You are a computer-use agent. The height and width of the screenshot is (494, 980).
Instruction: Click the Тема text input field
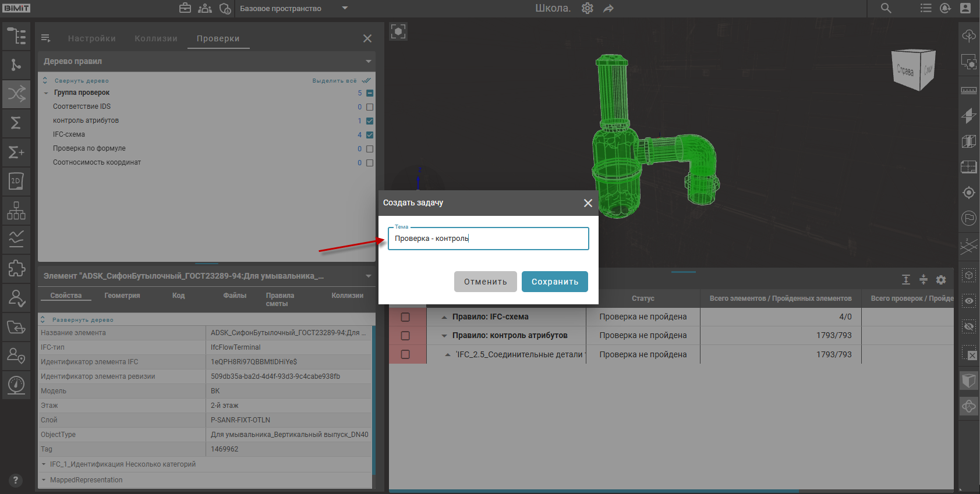[488, 239]
